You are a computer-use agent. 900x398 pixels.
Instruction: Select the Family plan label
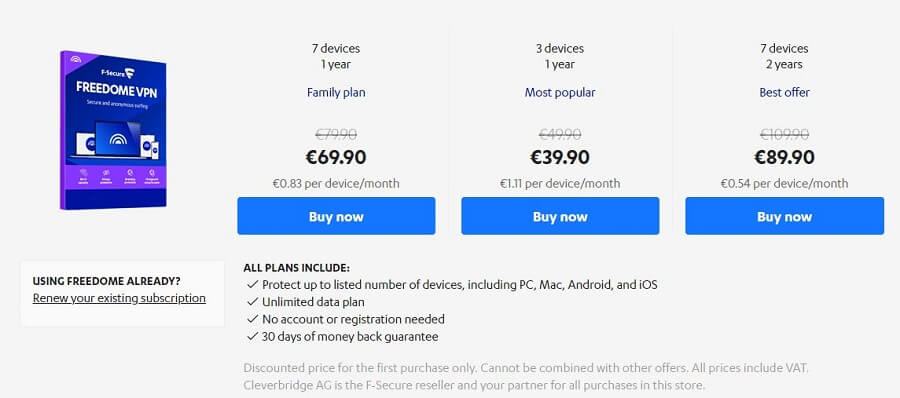336,92
